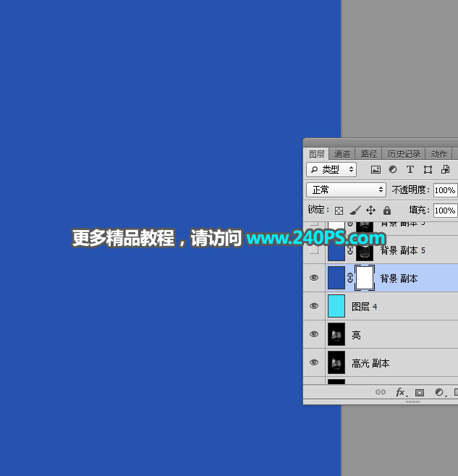Filter layers by adjustment layer icon
The image size is (458, 476).
click(393, 169)
